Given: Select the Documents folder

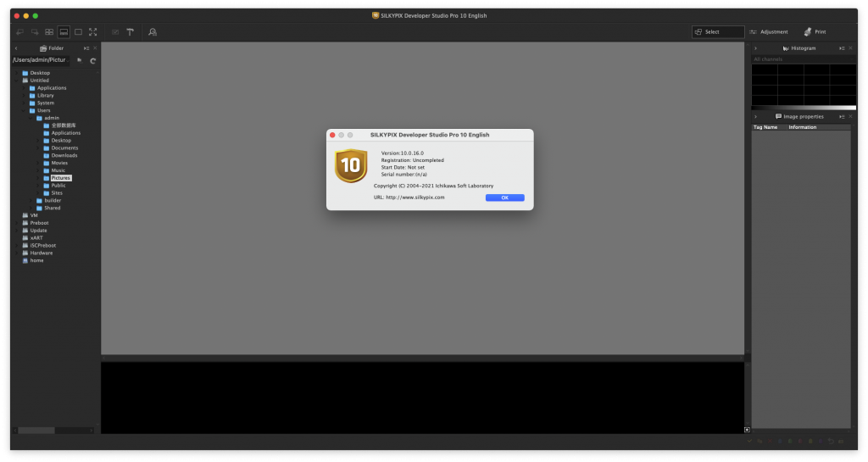Looking at the screenshot, I should click(64, 148).
